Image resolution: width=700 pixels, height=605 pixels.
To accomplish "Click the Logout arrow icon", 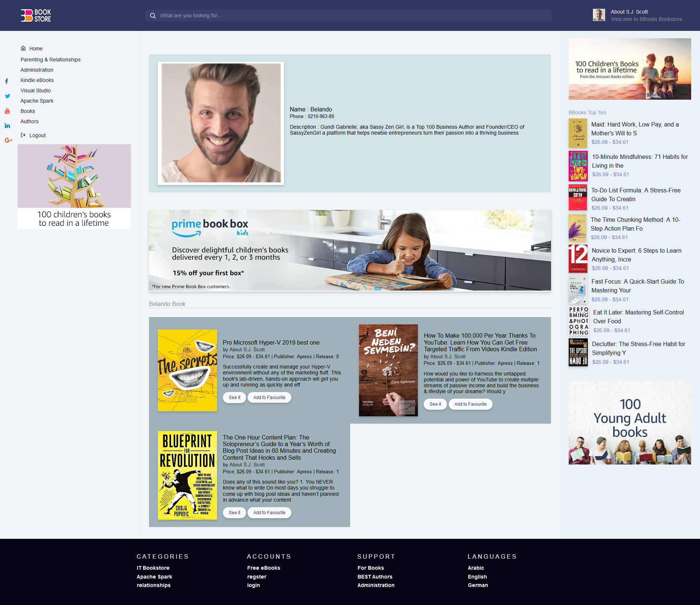I will click(23, 135).
